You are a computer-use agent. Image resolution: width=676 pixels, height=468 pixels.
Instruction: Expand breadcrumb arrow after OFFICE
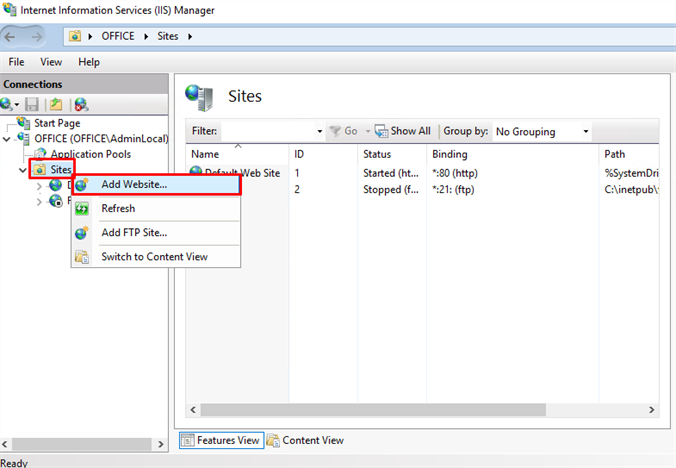(x=146, y=37)
